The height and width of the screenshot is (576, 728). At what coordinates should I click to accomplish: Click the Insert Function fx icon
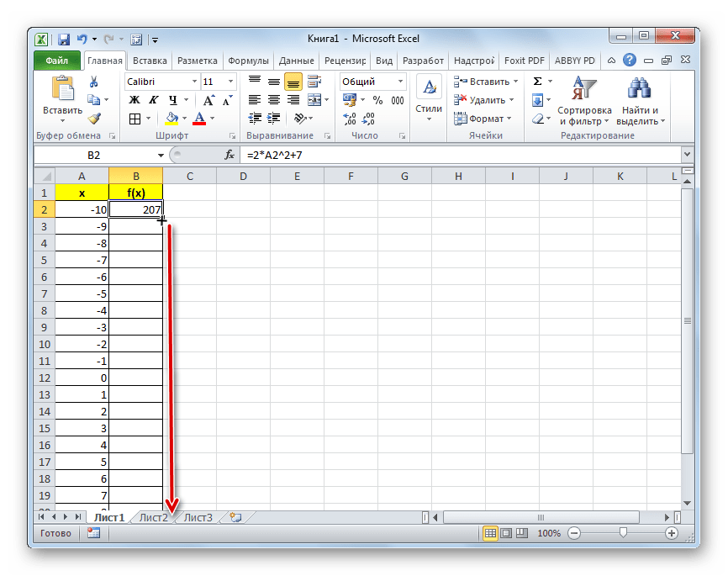[x=229, y=156]
